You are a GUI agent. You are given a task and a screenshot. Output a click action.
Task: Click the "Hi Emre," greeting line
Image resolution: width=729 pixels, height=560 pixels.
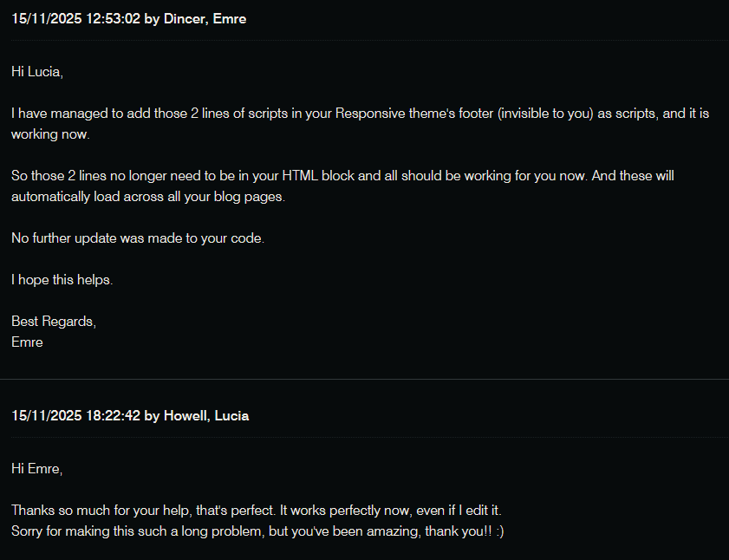37,469
